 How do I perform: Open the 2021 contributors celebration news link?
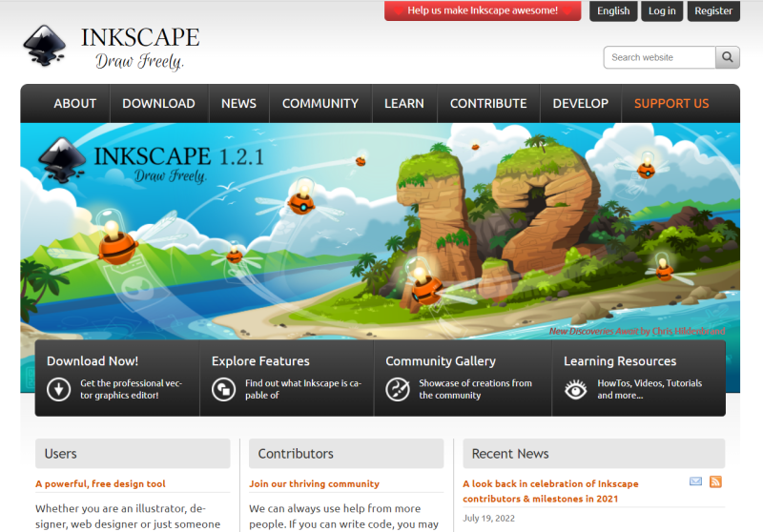(550, 491)
